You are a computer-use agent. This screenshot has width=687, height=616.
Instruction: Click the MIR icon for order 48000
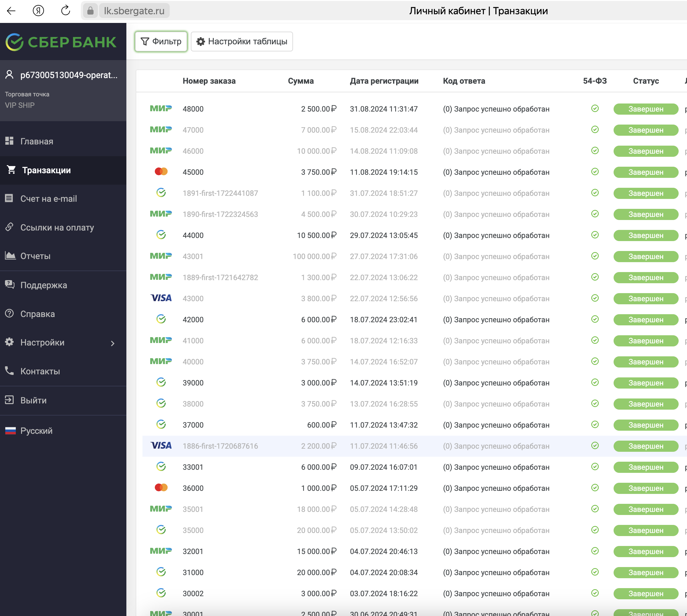click(x=161, y=109)
